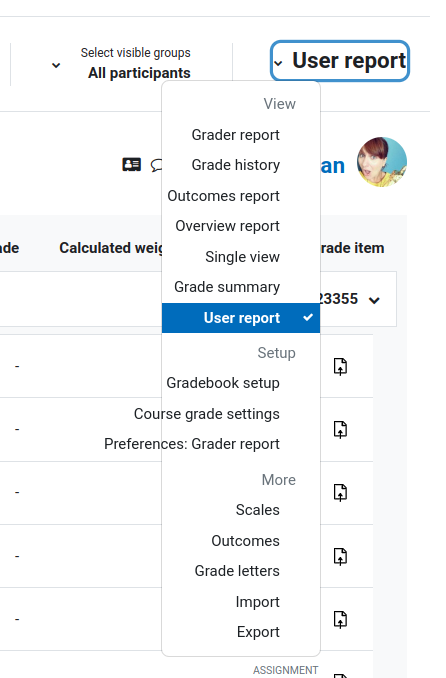Choose Export from the More section
The height and width of the screenshot is (678, 446).
pos(258,632)
